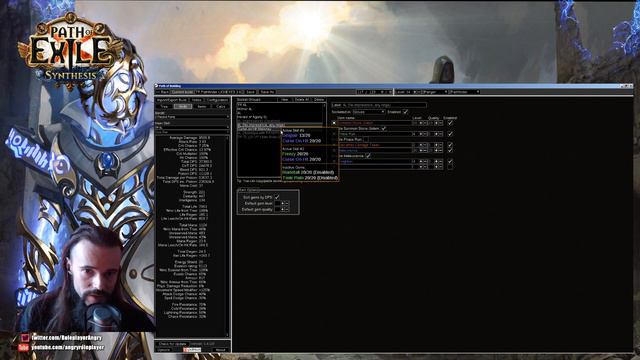Switch to the Skills tab
This screenshot has width=640, height=360.
point(183,107)
